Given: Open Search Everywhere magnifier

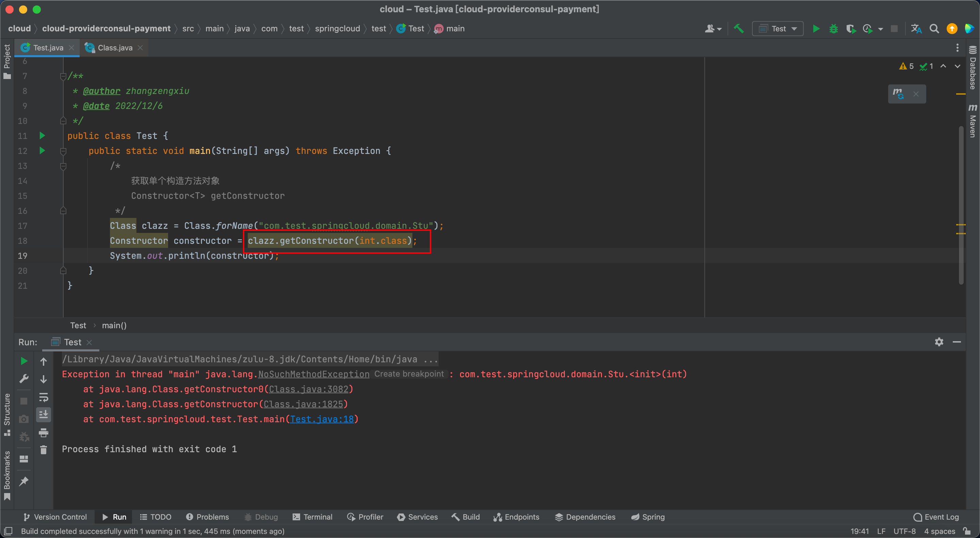Looking at the screenshot, I should click(934, 29).
